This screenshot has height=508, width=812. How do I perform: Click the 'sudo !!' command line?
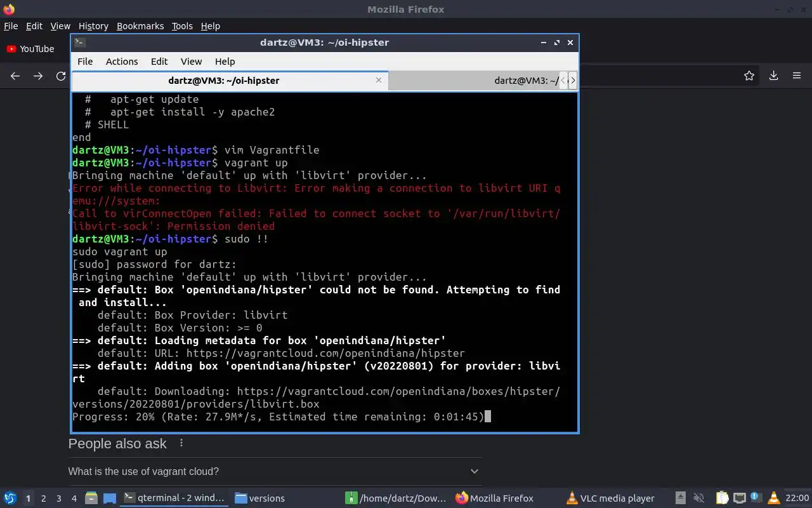[247, 239]
